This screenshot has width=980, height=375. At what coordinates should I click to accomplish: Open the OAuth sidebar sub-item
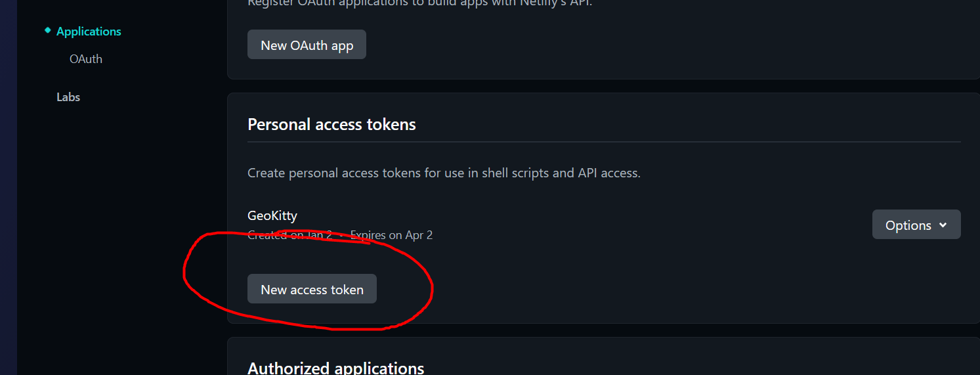(86, 59)
